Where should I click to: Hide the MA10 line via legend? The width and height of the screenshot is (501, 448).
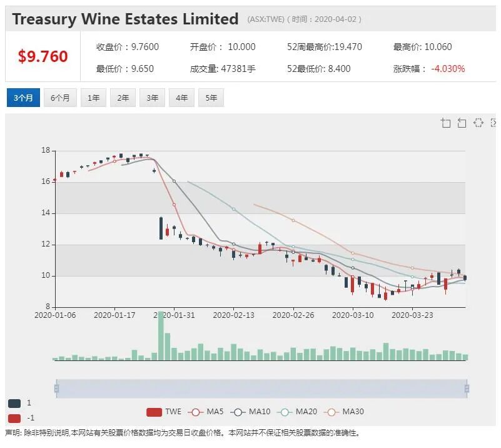[250, 412]
